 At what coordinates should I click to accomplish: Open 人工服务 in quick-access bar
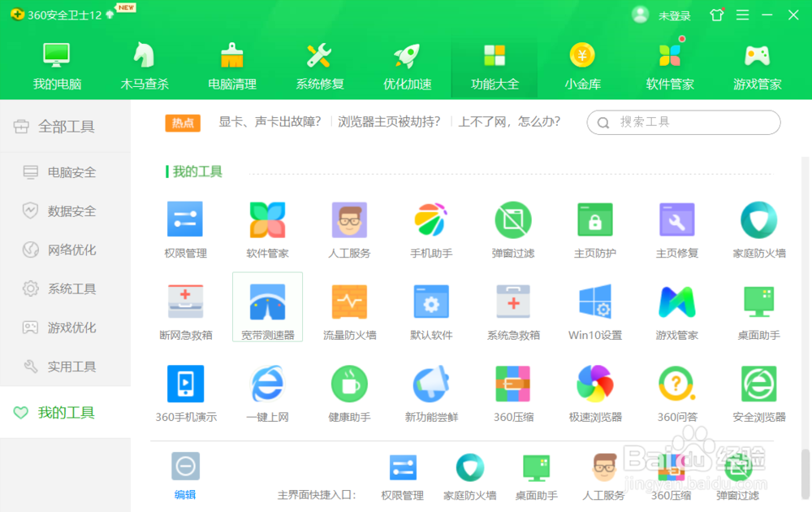603,477
